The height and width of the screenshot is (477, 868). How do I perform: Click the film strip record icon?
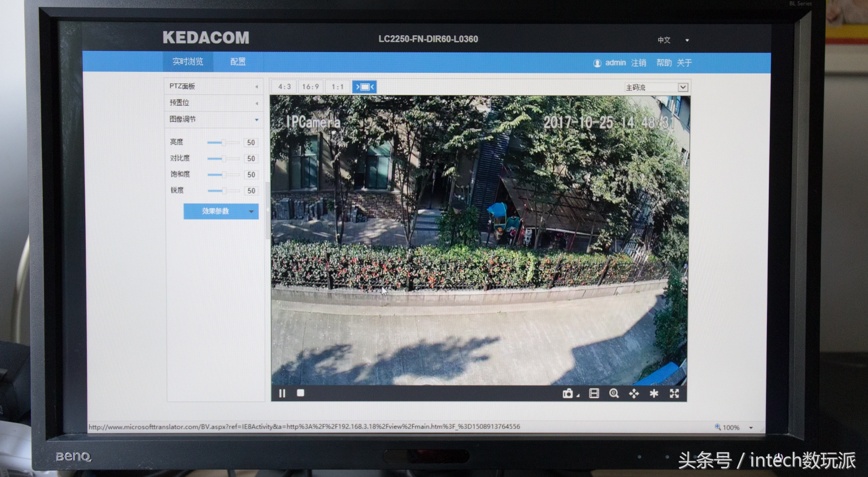594,394
